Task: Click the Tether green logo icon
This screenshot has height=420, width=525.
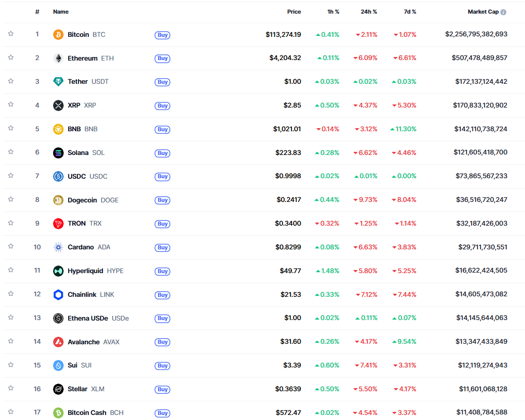Action: coord(58,82)
